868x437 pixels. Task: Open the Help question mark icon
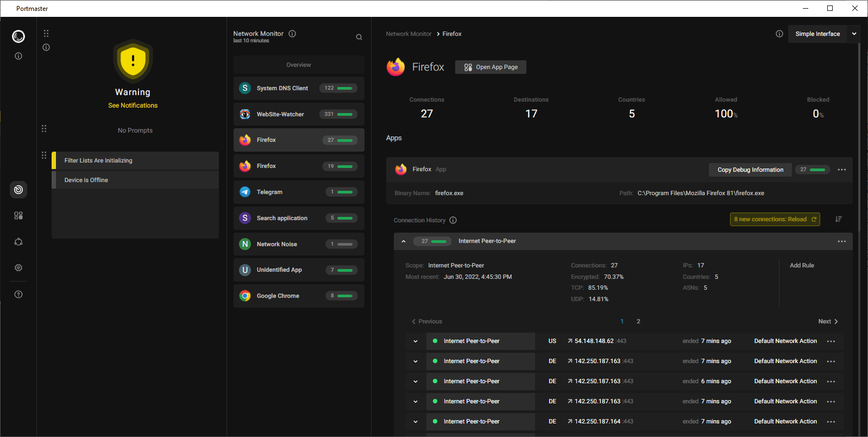click(x=18, y=295)
